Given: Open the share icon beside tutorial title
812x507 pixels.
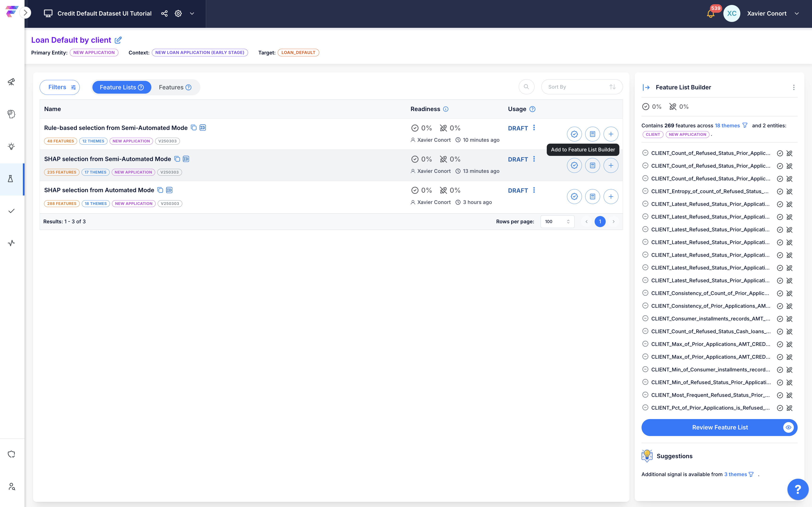Looking at the screenshot, I should tap(164, 13).
